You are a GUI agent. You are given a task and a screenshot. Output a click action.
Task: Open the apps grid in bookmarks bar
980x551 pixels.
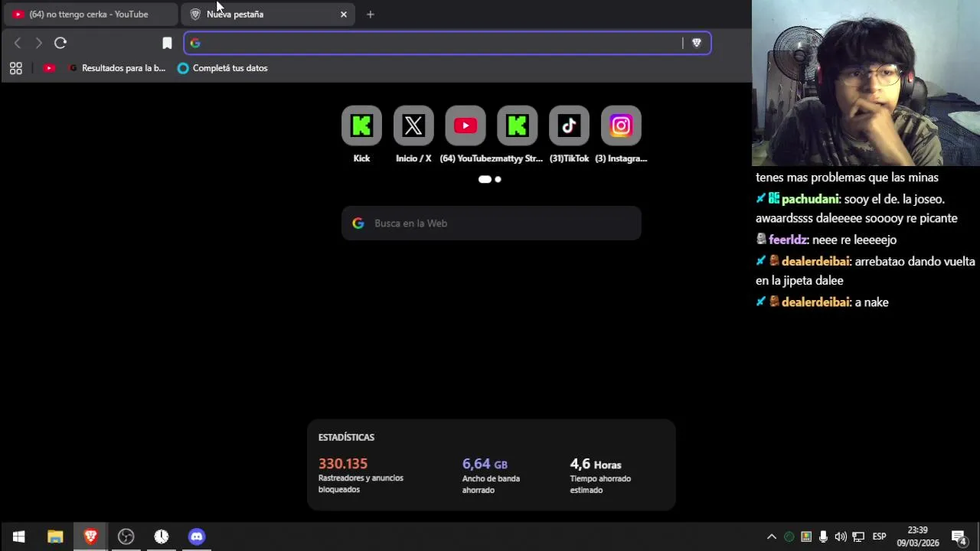[16, 68]
